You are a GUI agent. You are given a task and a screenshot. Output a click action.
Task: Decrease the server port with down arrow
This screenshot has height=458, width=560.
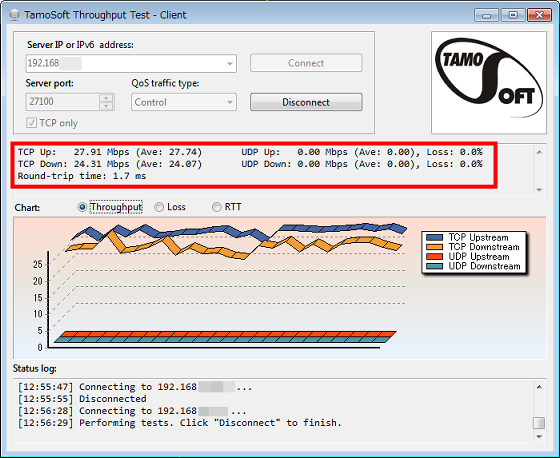click(x=106, y=106)
